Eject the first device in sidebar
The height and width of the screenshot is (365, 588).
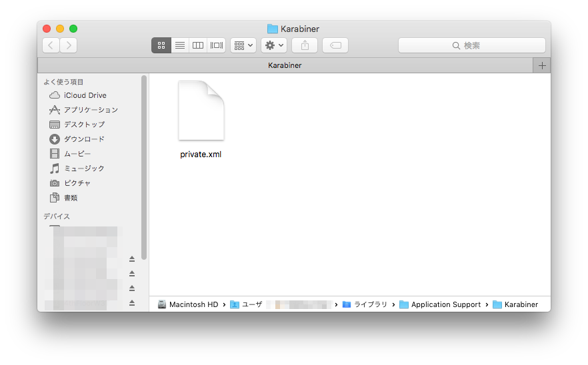pos(132,258)
